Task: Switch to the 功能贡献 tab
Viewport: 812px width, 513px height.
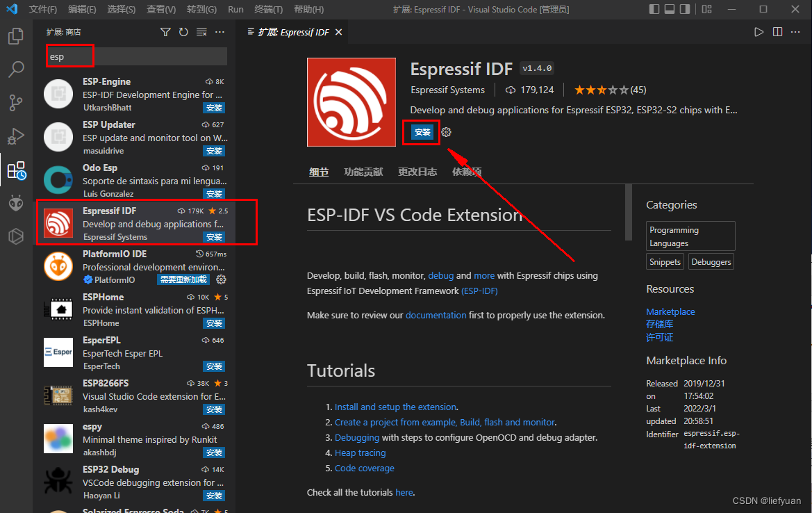Action: 363,172
